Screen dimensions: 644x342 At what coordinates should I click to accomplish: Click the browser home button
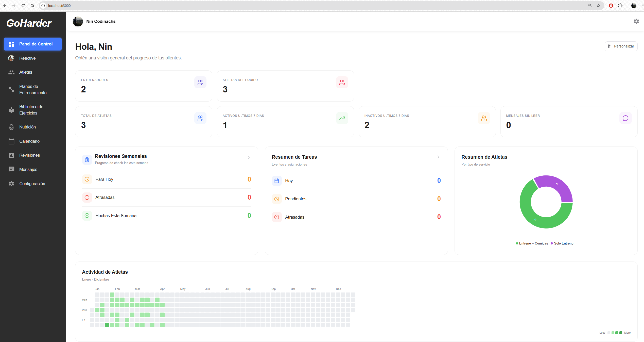(x=32, y=6)
